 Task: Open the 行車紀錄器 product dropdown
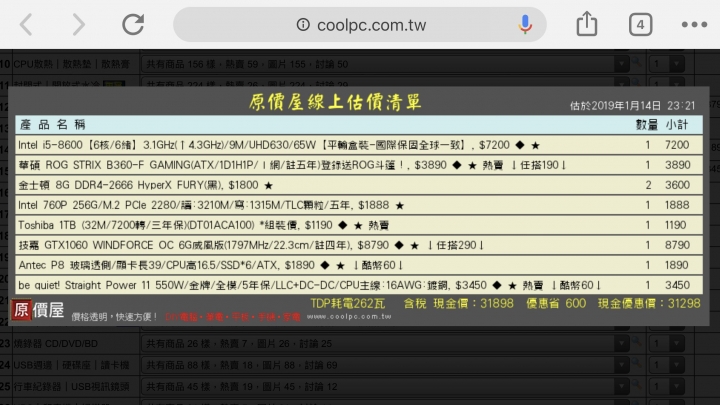point(385,387)
